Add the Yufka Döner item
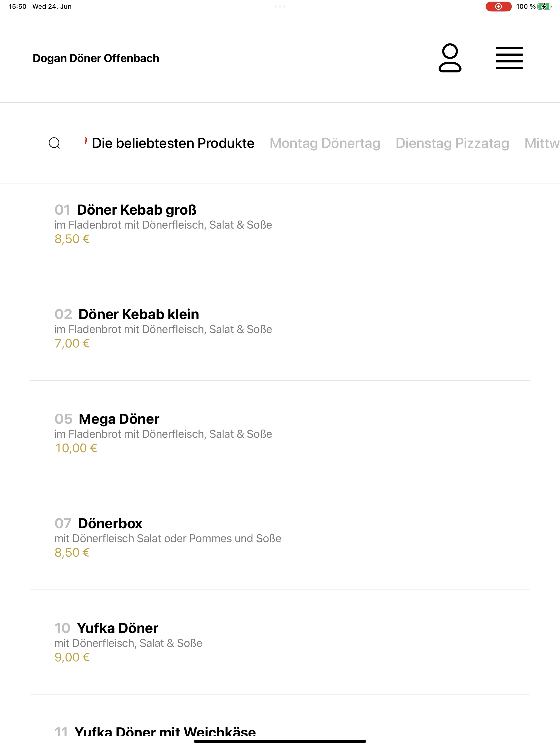 280,642
